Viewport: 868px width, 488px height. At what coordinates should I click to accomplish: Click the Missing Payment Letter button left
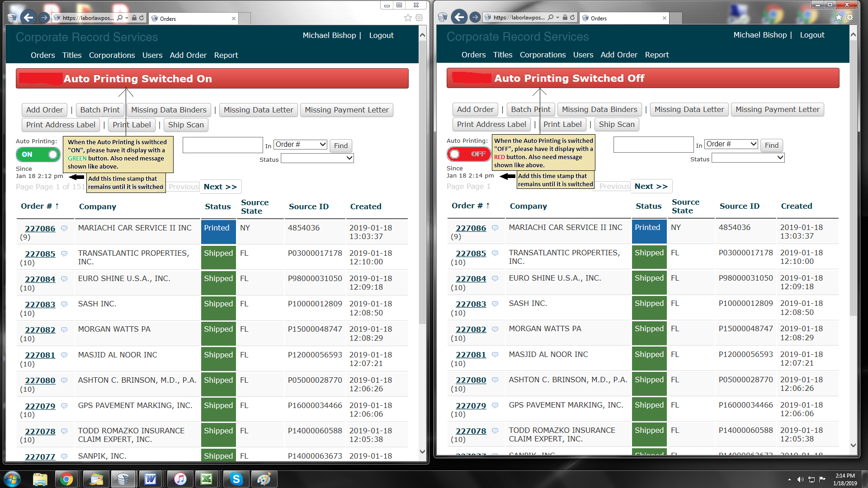(x=346, y=110)
